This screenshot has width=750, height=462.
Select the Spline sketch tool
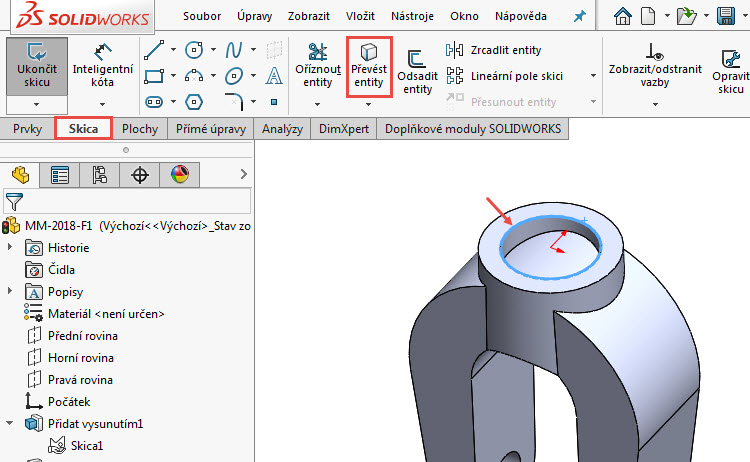click(234, 50)
